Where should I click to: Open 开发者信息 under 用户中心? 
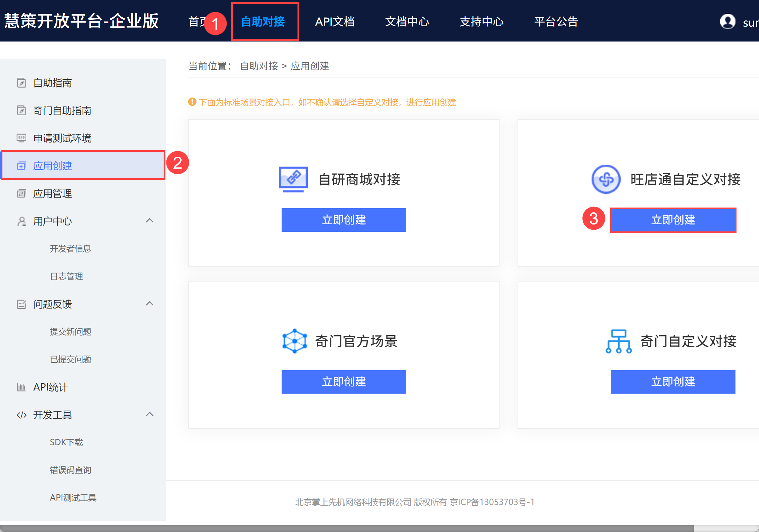coord(71,249)
